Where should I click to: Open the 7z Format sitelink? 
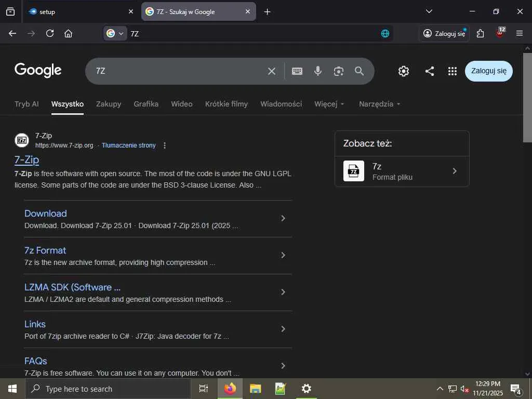[x=45, y=250]
